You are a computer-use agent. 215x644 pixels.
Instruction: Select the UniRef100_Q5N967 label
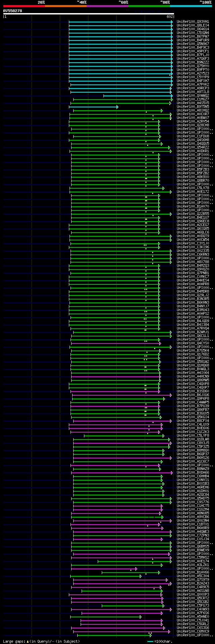tap(193, 44)
